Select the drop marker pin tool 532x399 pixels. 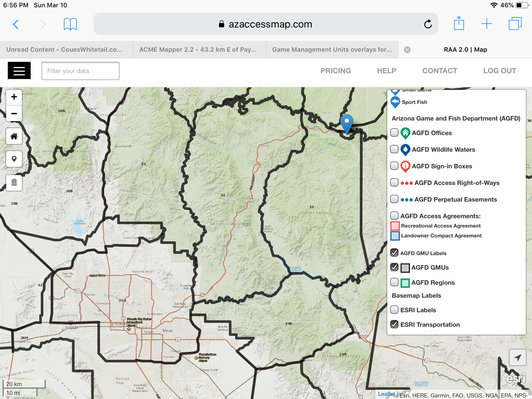pos(14,159)
